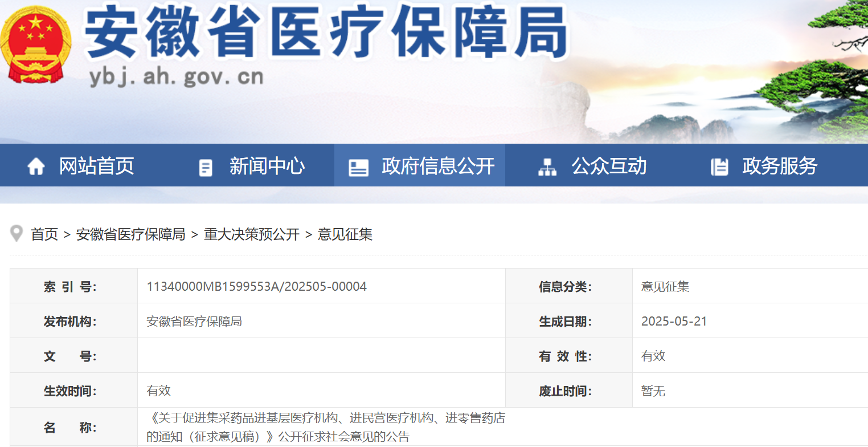868x447 pixels.
Task: Open 安徽省医疗保障局 breadcrumb link
Action: (131, 234)
